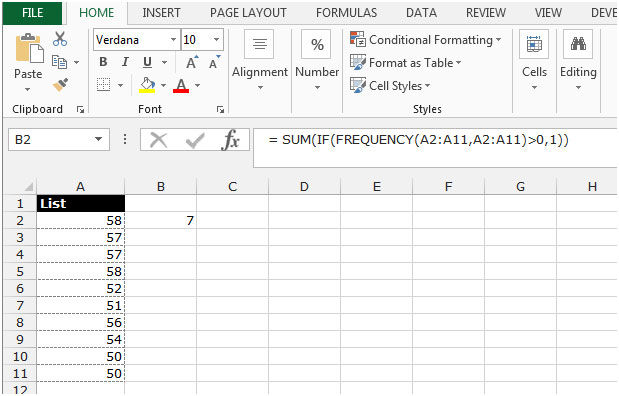The height and width of the screenshot is (396, 619).
Task: Select column B header
Action: click(161, 186)
